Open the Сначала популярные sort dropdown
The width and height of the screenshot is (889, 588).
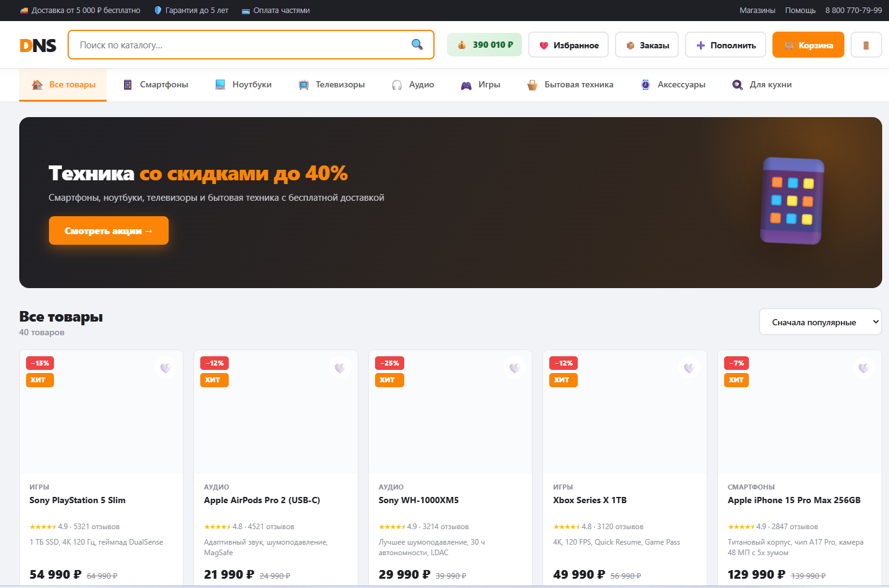(x=820, y=322)
